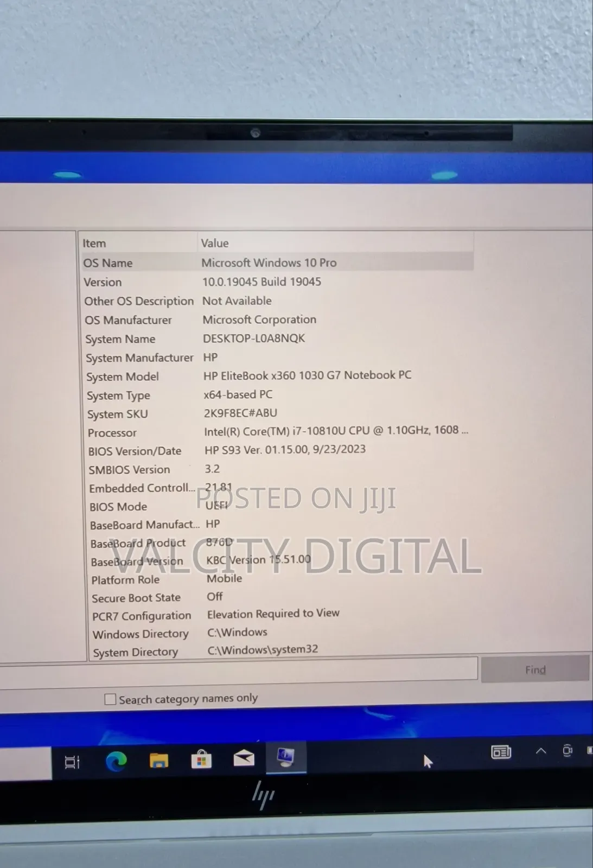Sort by the Item column header
This screenshot has width=593, height=868.
[138, 244]
